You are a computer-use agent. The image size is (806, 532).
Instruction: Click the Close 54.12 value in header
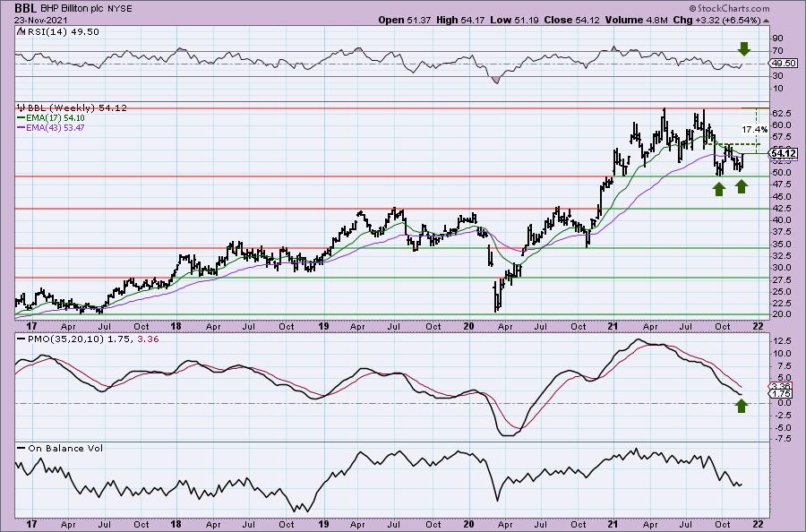pyautogui.click(x=573, y=20)
